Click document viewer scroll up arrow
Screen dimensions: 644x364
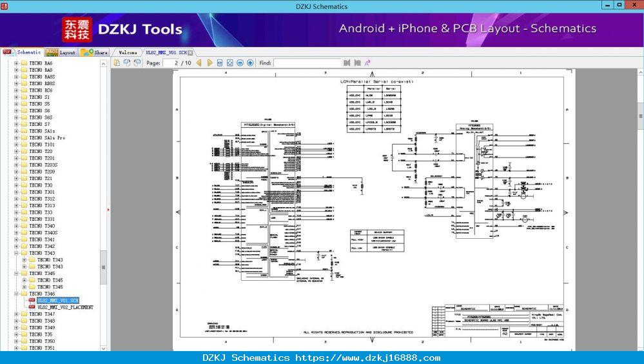point(640,72)
